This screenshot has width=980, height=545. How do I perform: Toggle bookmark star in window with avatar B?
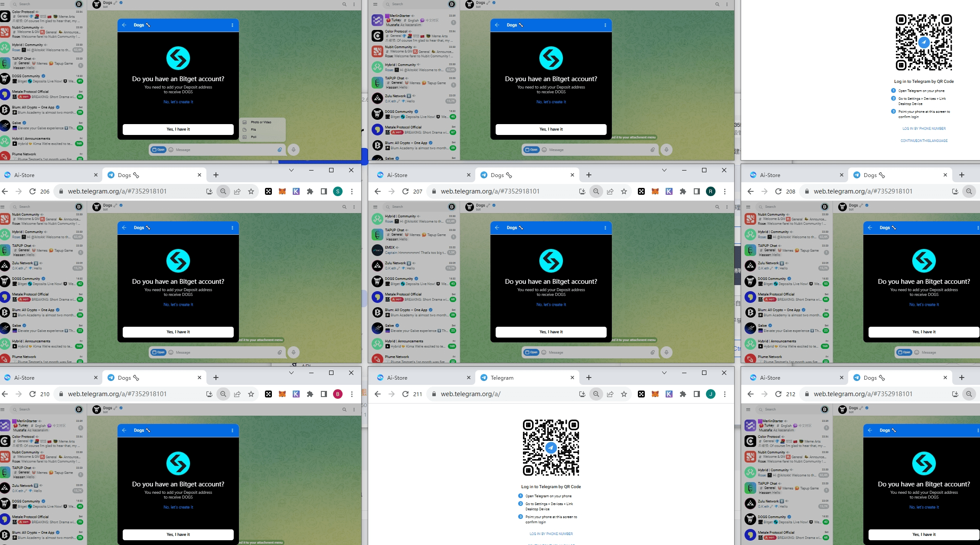coord(251,394)
